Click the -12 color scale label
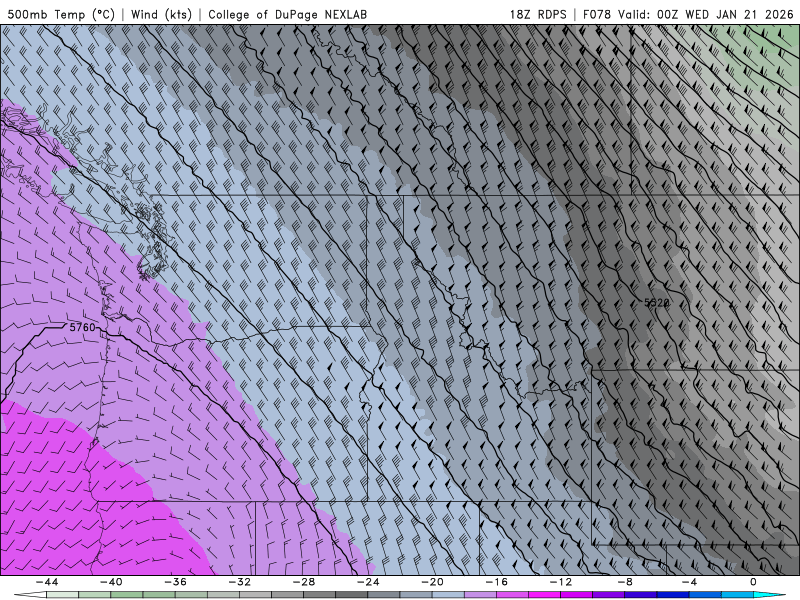This screenshot has width=800, height=600. (x=561, y=582)
